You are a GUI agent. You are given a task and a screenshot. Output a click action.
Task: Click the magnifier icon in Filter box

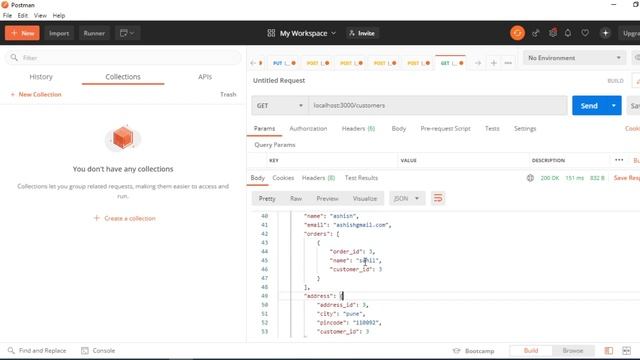click(x=14, y=58)
